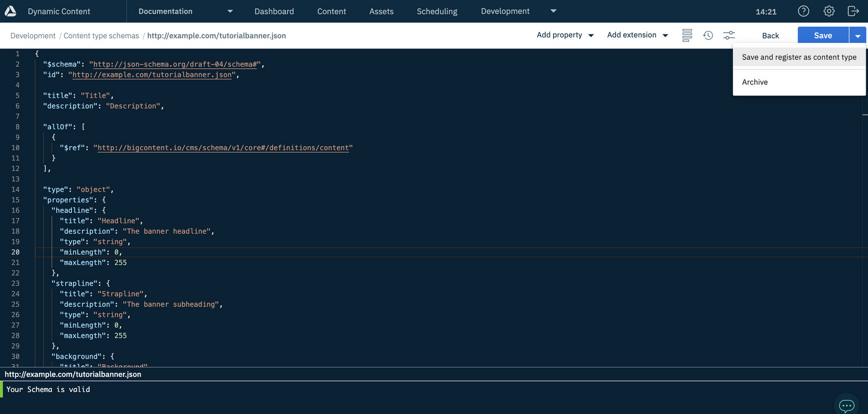Click the "object" type value on line 14
Image resolution: width=868 pixels, height=414 pixels.
[x=93, y=189]
